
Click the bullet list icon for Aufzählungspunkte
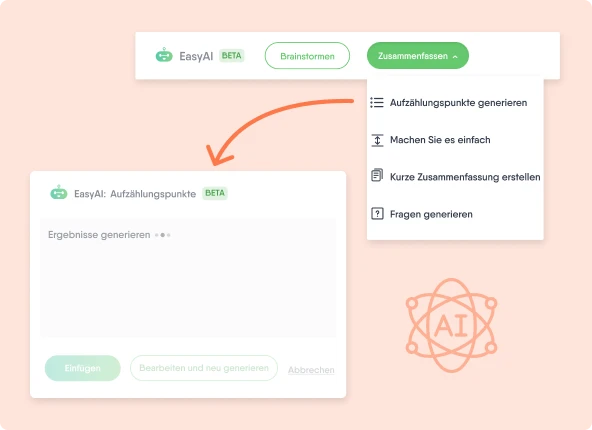(x=377, y=102)
